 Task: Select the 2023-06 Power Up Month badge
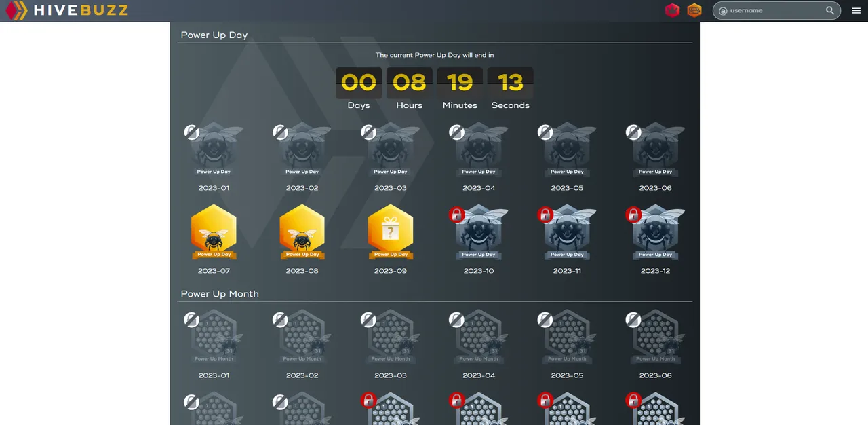coord(655,337)
